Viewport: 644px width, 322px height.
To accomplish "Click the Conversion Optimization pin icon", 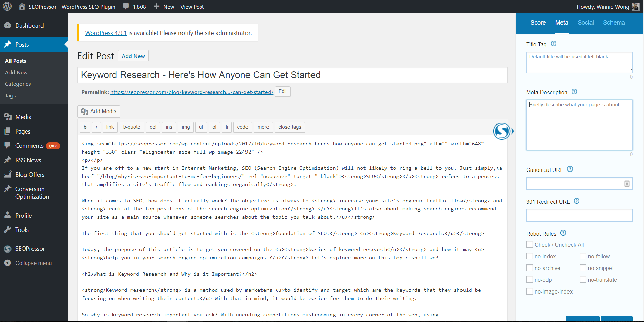I will click(8, 189).
